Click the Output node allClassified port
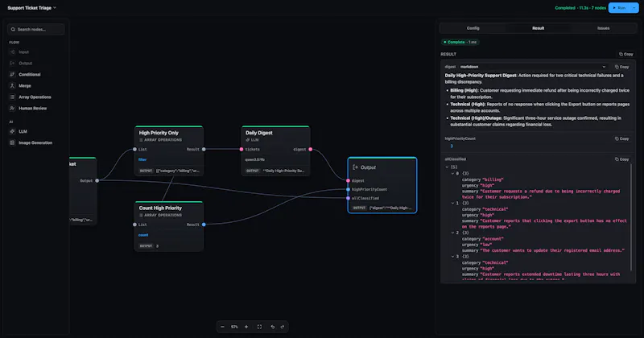This screenshot has width=644, height=338. pyautogui.click(x=349, y=198)
